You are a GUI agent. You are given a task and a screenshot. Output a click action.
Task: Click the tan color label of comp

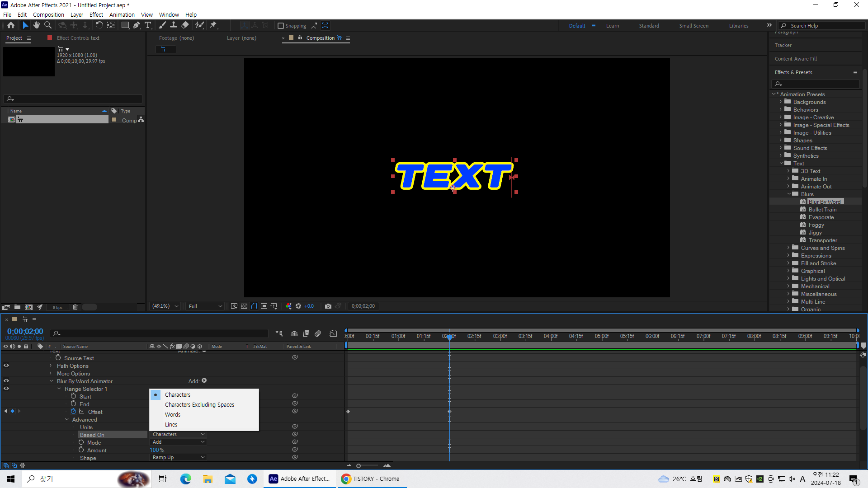tap(114, 120)
